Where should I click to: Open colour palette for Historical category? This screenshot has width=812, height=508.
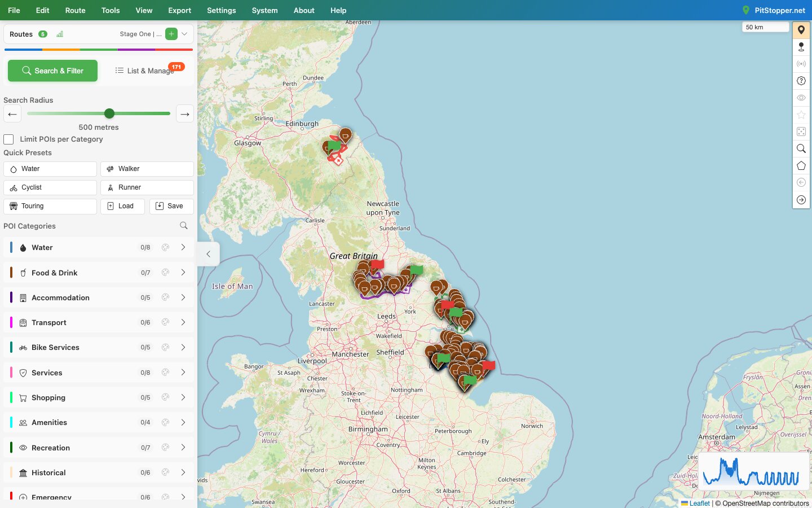[x=165, y=472]
